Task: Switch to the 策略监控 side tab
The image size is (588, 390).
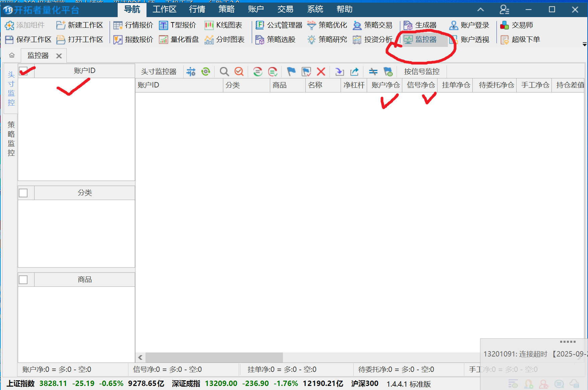Action: pos(11,139)
